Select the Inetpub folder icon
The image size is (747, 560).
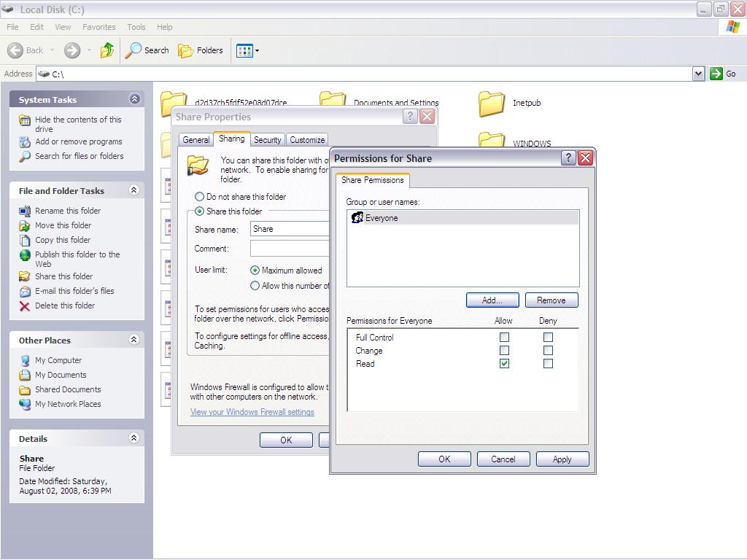(492, 104)
